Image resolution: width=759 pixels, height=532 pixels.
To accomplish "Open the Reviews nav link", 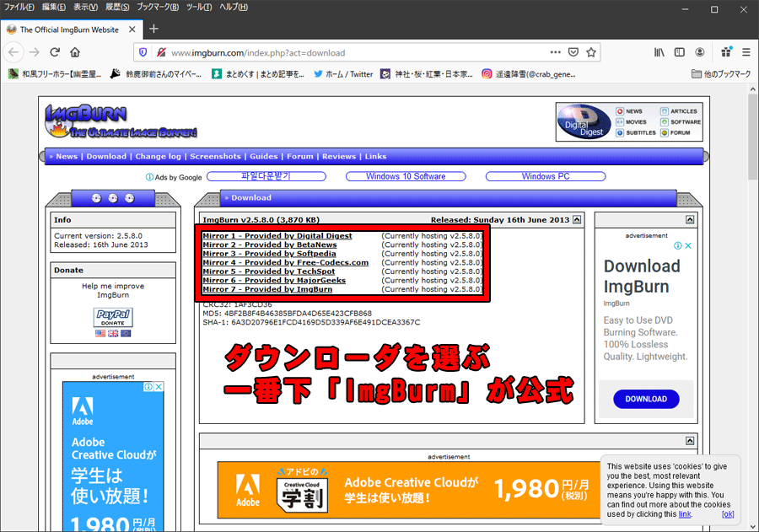I will click(x=339, y=156).
